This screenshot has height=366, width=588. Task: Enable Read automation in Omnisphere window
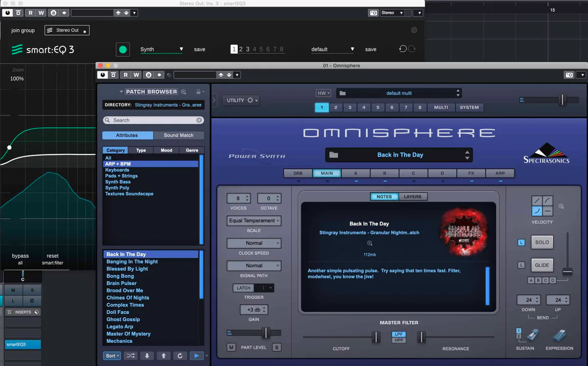point(126,75)
